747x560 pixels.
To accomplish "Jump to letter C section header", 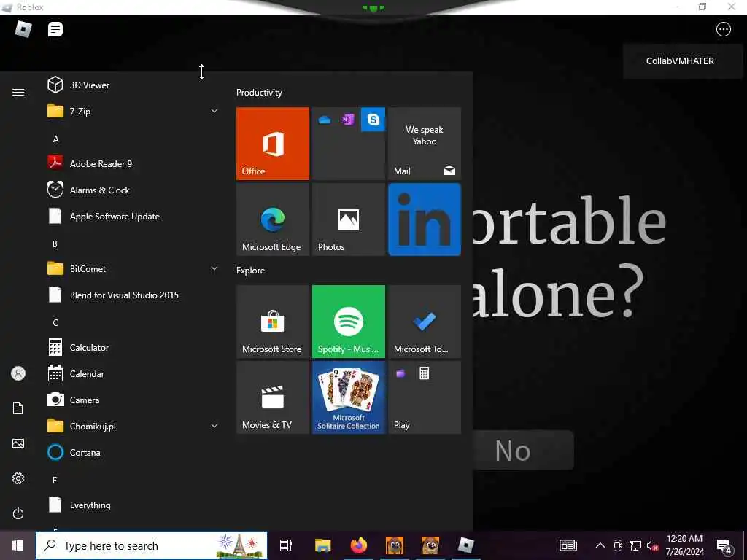I will click(55, 323).
